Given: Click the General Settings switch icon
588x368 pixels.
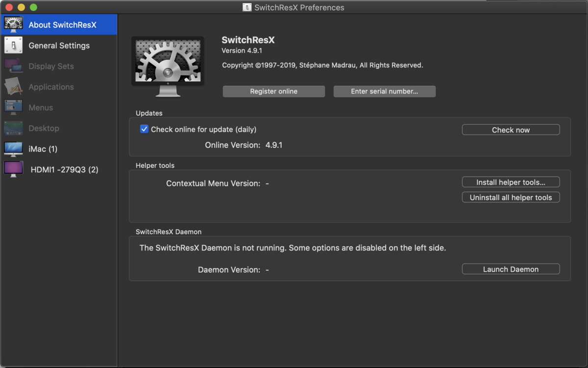Looking at the screenshot, I should 13,45.
